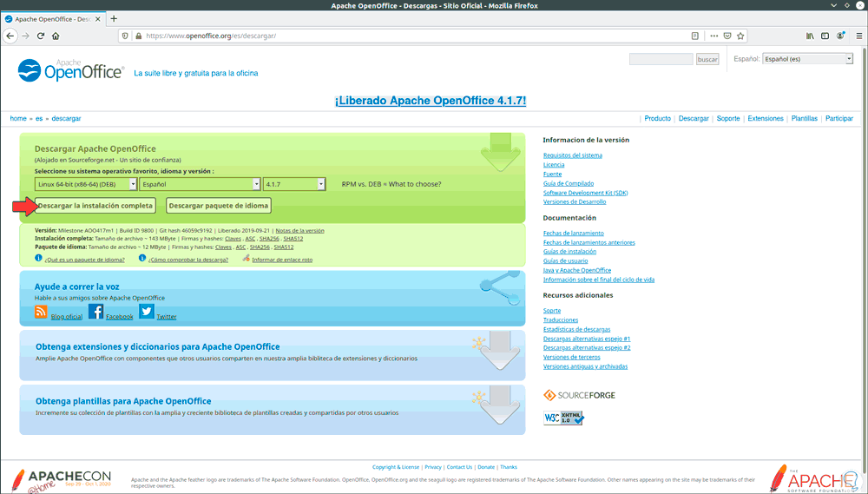This screenshot has height=494, width=868.
Task: Open Software Development Kit (SDK) link
Action: [x=586, y=193]
